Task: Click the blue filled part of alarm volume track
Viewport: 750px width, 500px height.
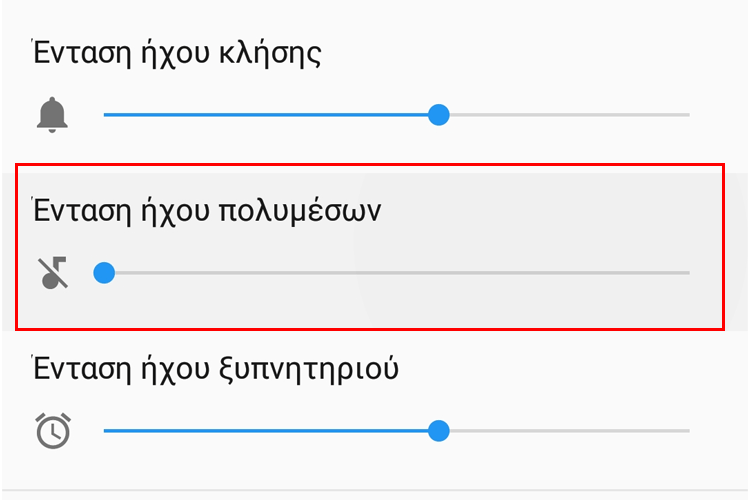Action: 270,431
